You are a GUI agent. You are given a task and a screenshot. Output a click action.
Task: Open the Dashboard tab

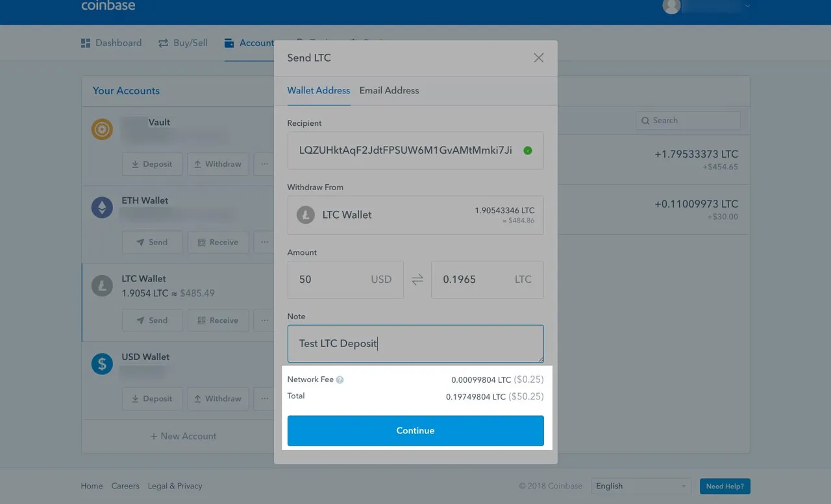click(x=111, y=43)
